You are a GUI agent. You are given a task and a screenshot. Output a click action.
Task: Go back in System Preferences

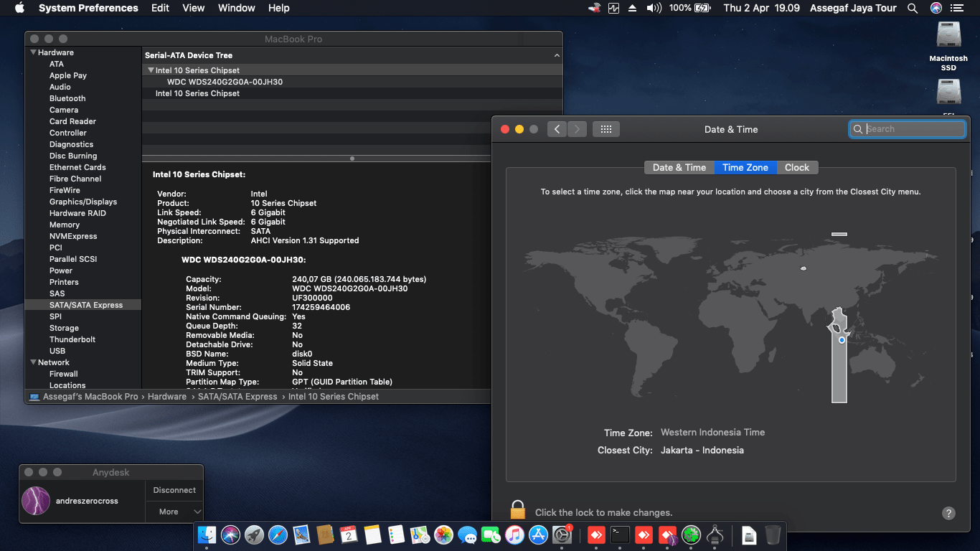pos(557,129)
